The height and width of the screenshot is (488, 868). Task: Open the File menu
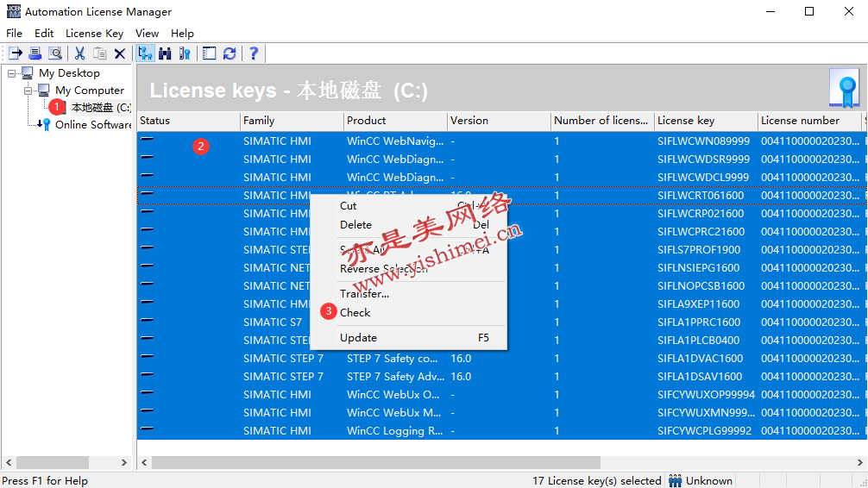[14, 34]
